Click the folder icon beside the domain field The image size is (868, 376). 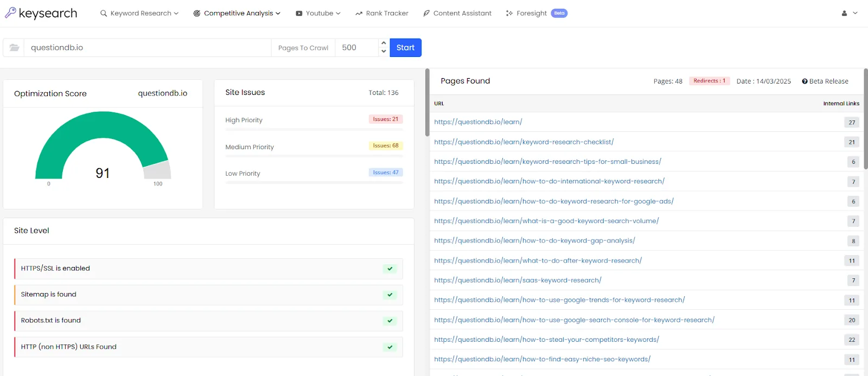14,48
